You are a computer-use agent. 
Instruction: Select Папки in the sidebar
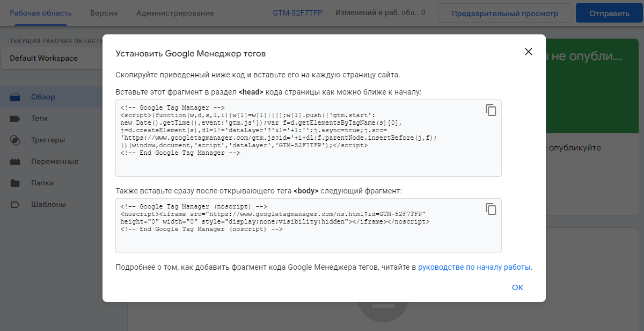(52, 183)
